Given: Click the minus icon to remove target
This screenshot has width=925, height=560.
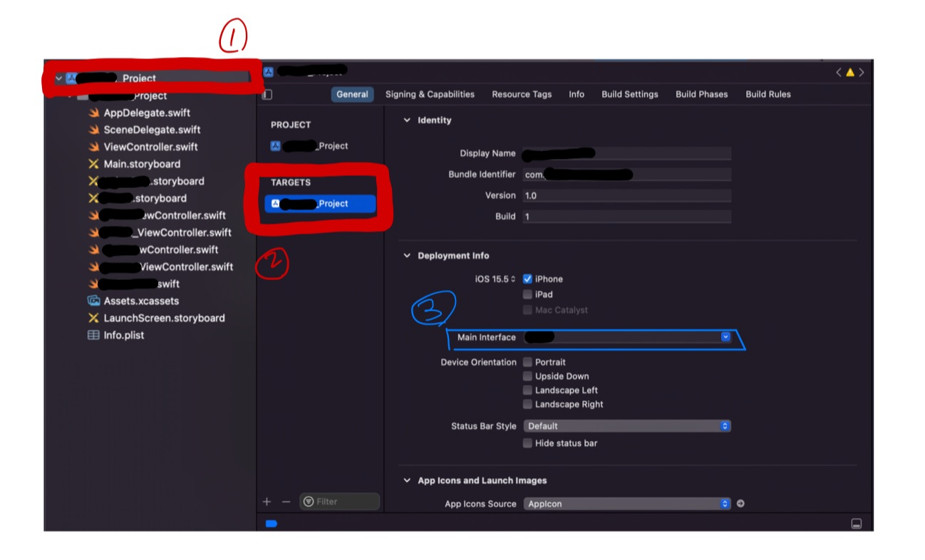Looking at the screenshot, I should [286, 502].
